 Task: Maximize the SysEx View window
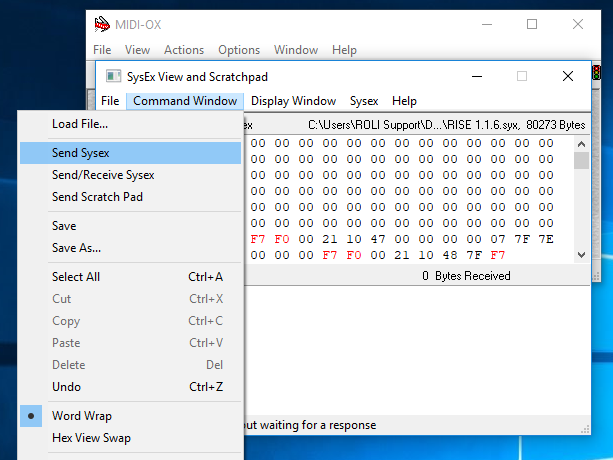pyautogui.click(x=521, y=76)
